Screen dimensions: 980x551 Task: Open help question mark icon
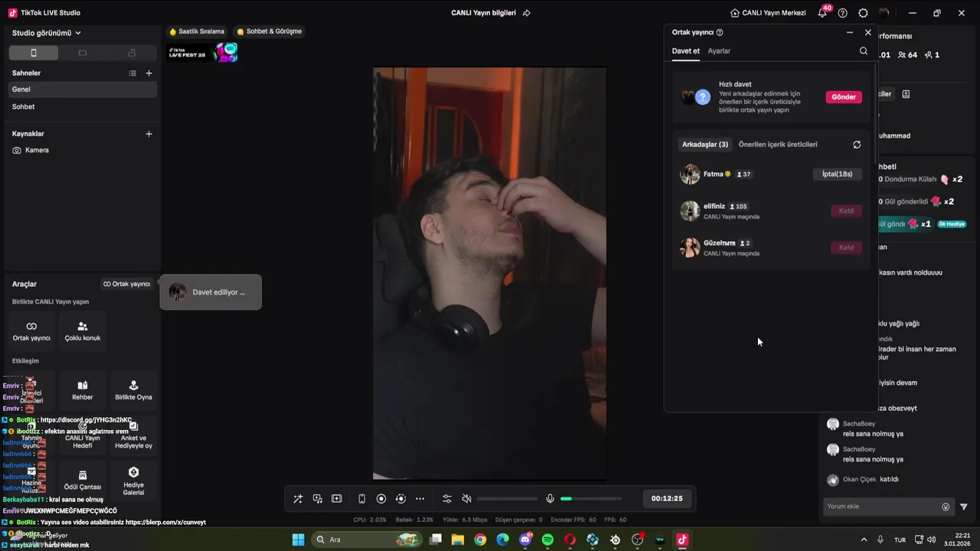[843, 13]
